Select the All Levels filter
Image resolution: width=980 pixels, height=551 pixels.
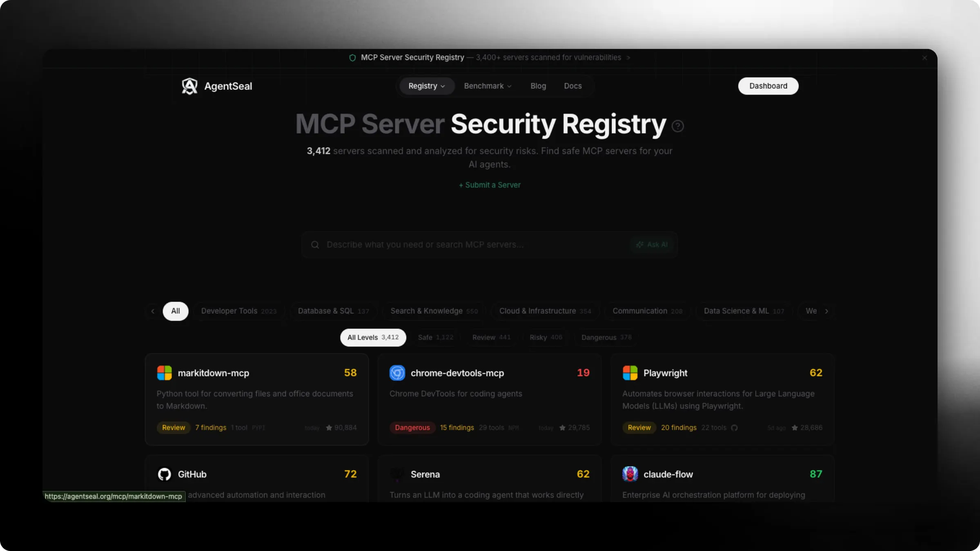[373, 338]
